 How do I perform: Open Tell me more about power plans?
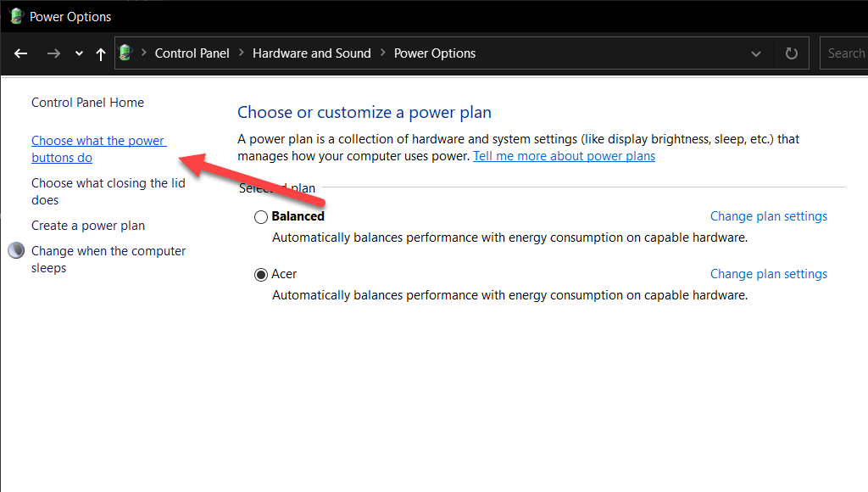click(564, 156)
